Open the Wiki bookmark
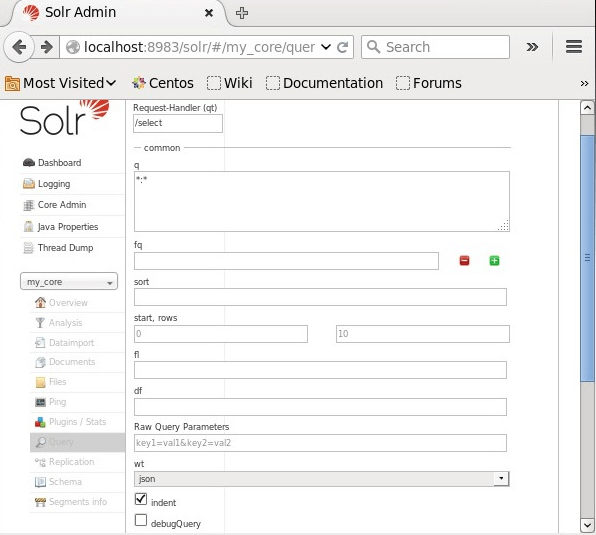596x535 pixels. click(230, 83)
